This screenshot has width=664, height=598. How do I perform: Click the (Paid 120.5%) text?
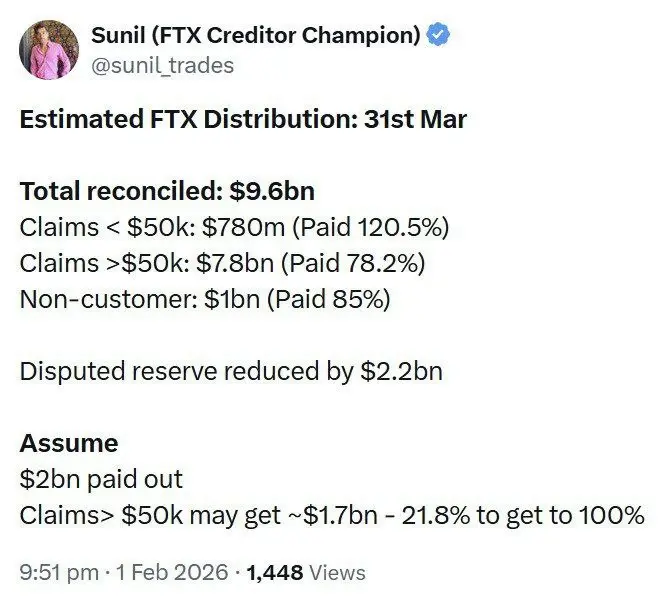(x=376, y=227)
